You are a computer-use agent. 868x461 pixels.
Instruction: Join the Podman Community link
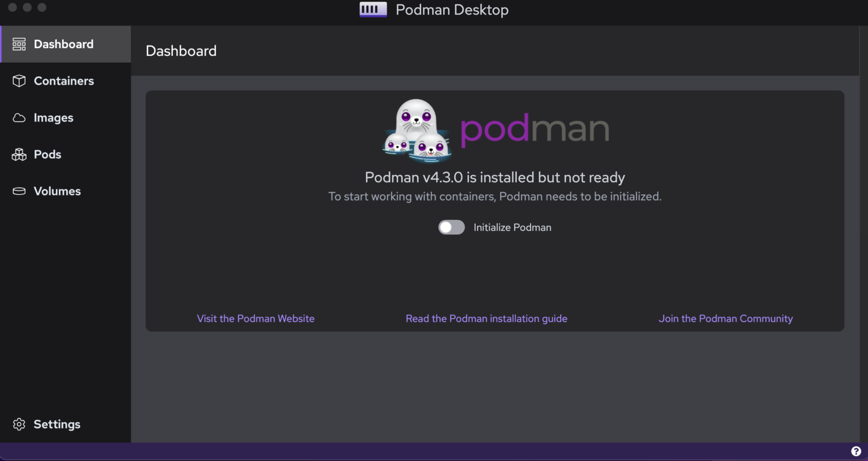click(726, 319)
